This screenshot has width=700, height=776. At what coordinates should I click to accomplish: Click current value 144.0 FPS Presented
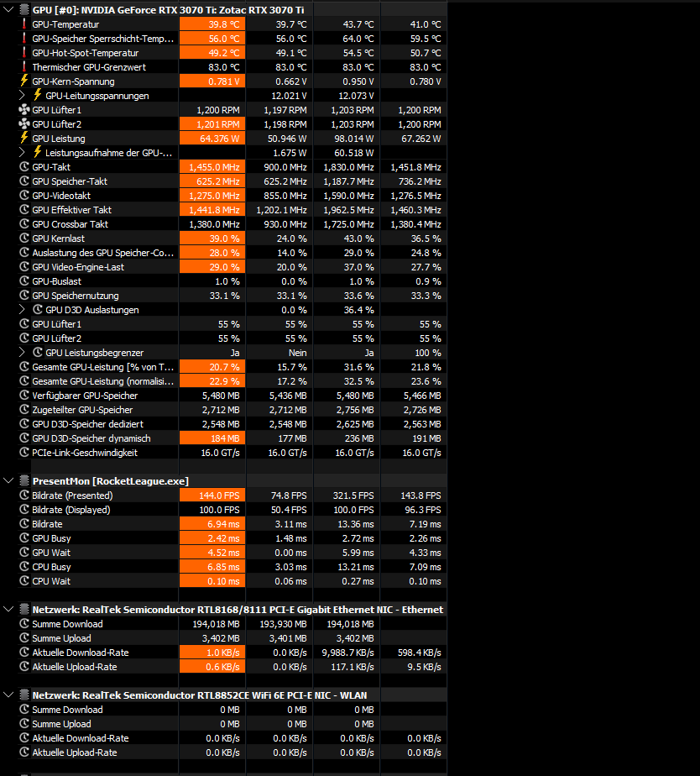[212, 495]
